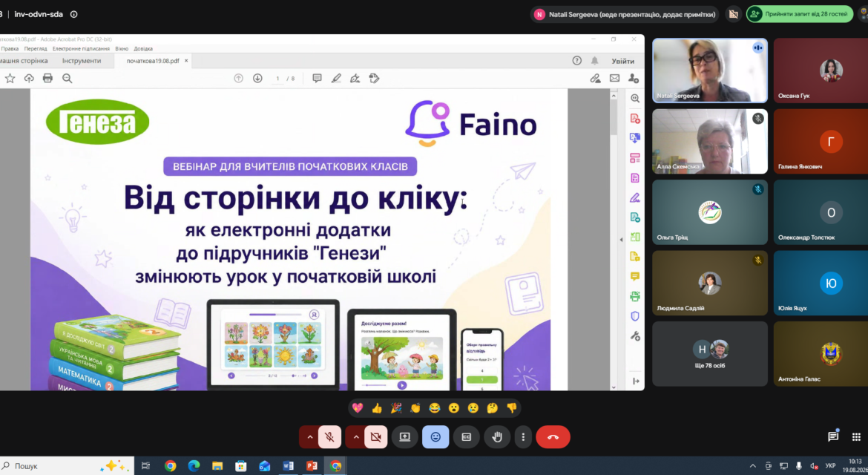Send file by email envelope icon

(614, 79)
